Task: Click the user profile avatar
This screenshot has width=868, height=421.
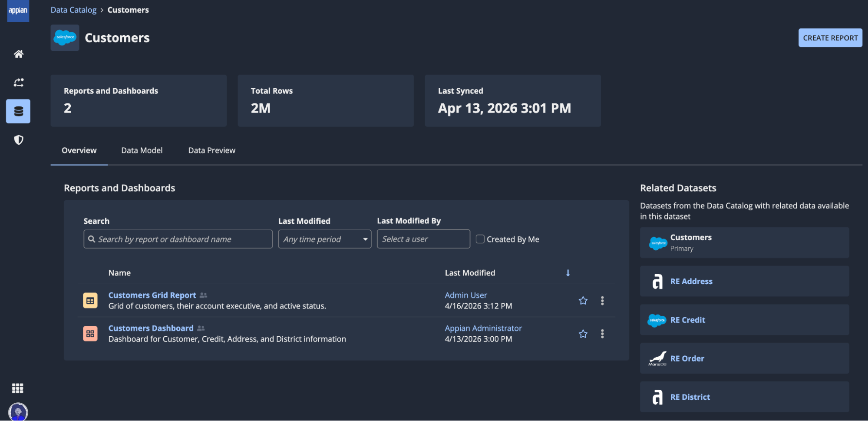Action: (18, 412)
